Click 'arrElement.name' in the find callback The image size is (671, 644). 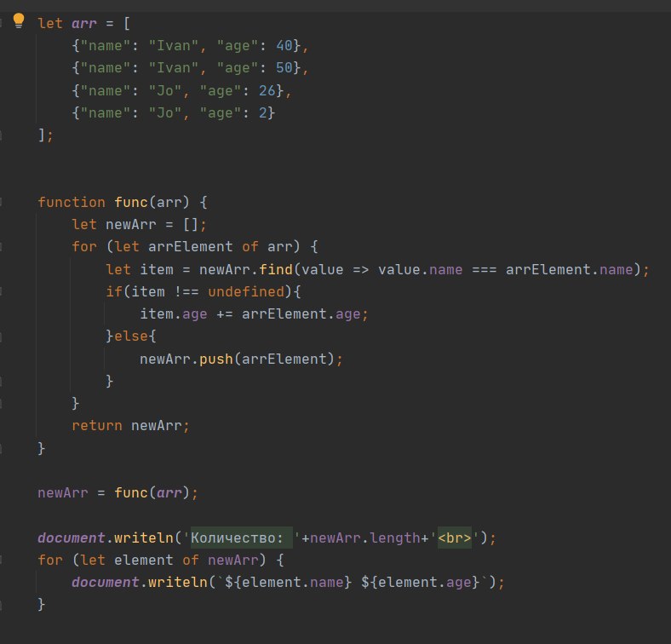570,269
